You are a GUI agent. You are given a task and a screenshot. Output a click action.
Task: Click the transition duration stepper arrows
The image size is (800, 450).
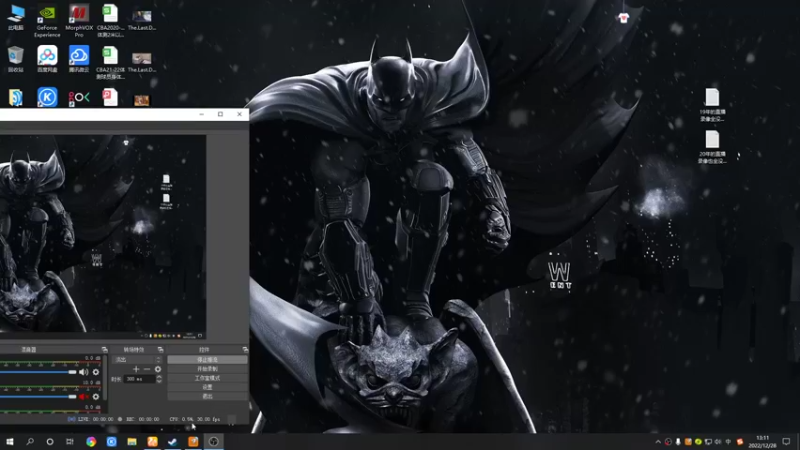[159, 379]
